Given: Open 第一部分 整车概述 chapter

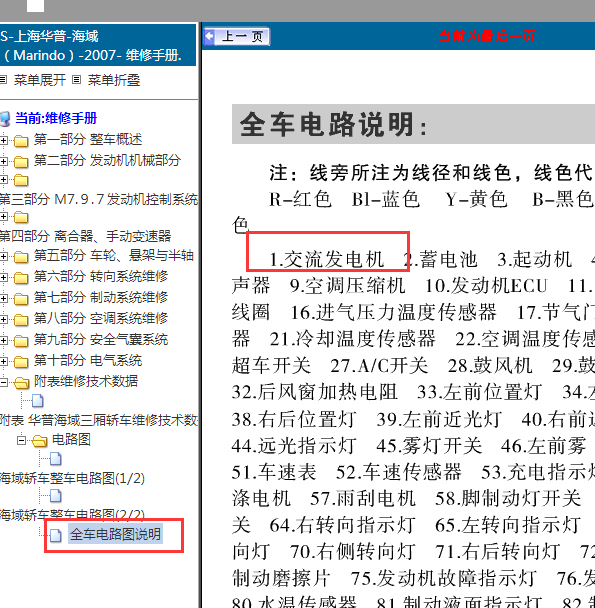Looking at the screenshot, I should pos(88,139).
